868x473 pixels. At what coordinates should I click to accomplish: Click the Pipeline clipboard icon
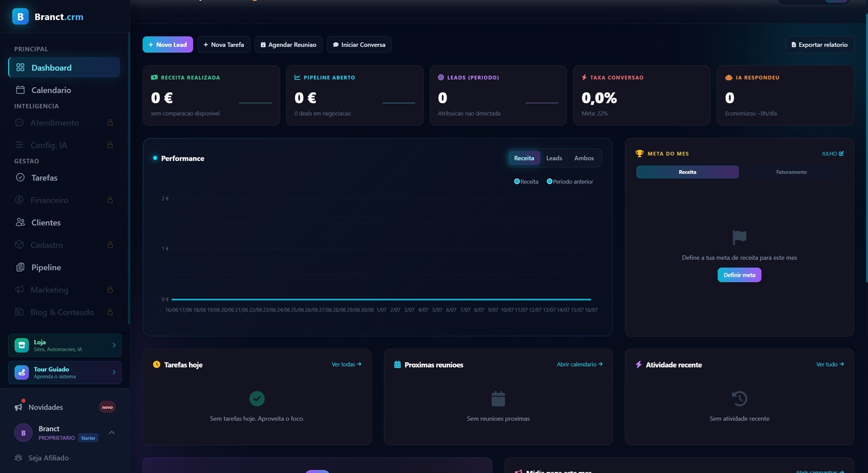coord(20,267)
